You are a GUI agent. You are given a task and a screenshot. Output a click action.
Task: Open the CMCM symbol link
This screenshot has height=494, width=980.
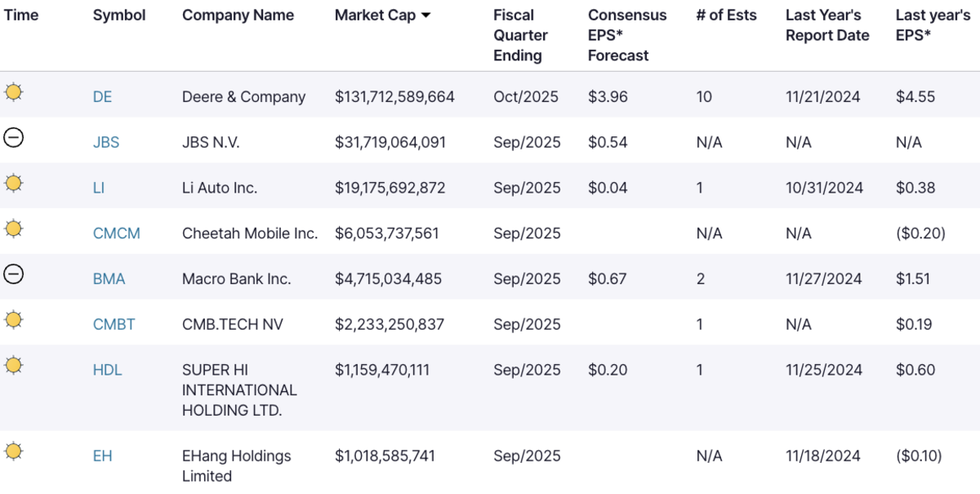tap(117, 234)
